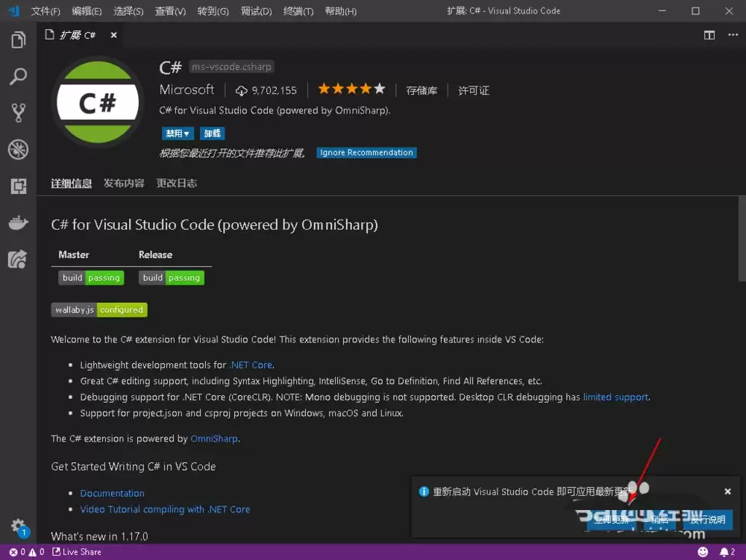Show notifications via the bell icon

coord(725,552)
